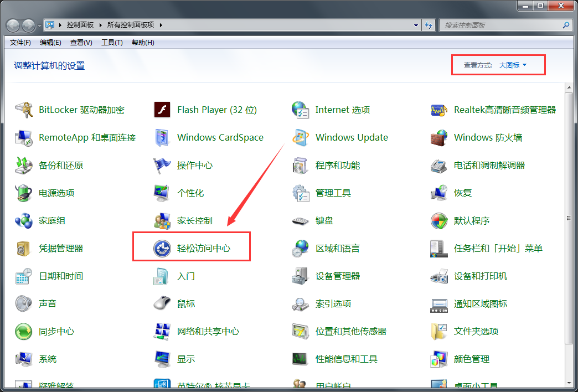Screen dimensions: 578x392
Task: Open the 位置和其他传感器 link
Action: (351, 332)
